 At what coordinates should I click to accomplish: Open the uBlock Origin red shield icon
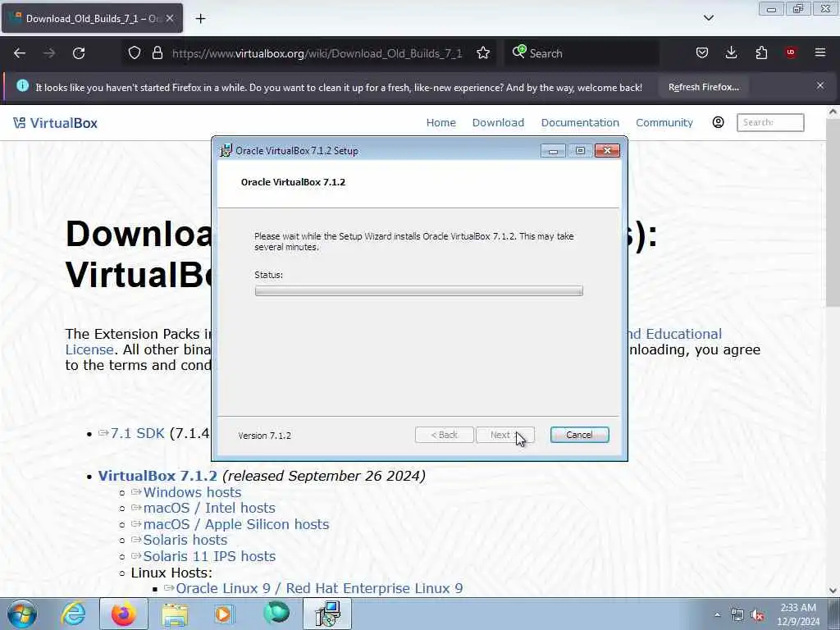click(x=791, y=52)
